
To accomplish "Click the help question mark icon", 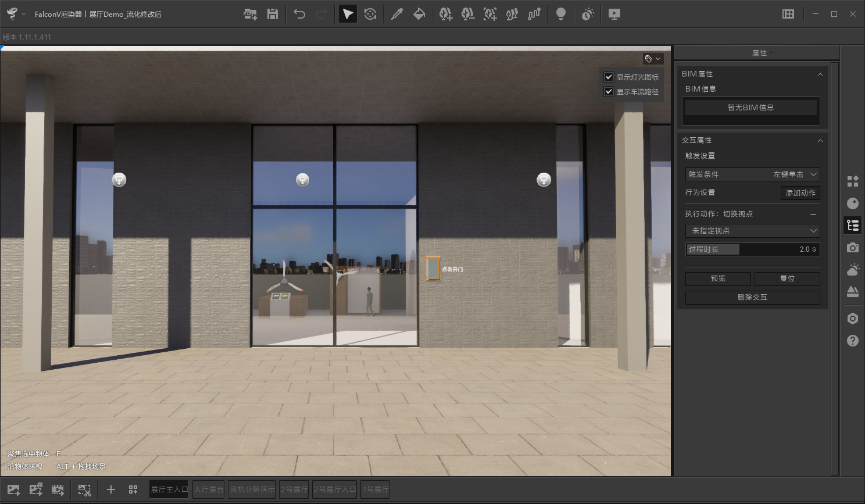I will [x=852, y=340].
